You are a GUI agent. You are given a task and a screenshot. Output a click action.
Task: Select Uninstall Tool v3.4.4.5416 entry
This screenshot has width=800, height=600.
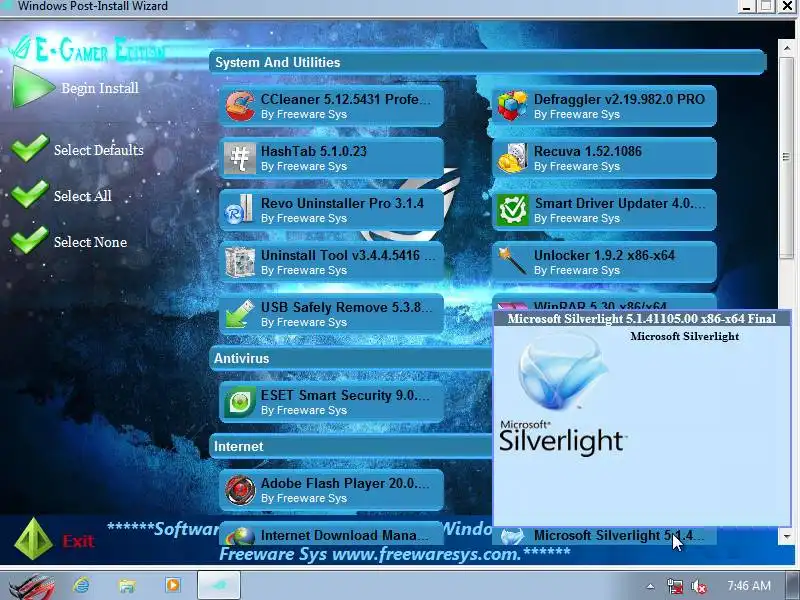(x=332, y=262)
